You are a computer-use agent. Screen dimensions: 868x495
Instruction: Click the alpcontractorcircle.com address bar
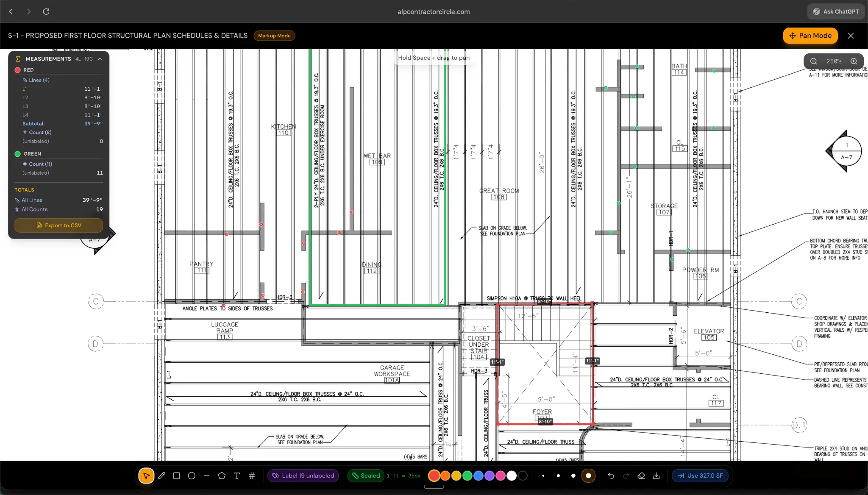434,11
